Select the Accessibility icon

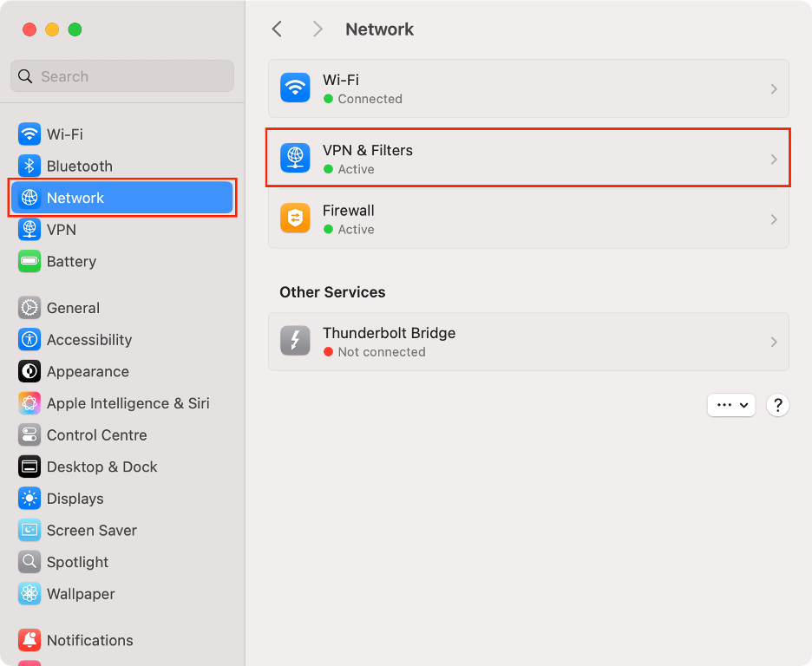coord(29,339)
